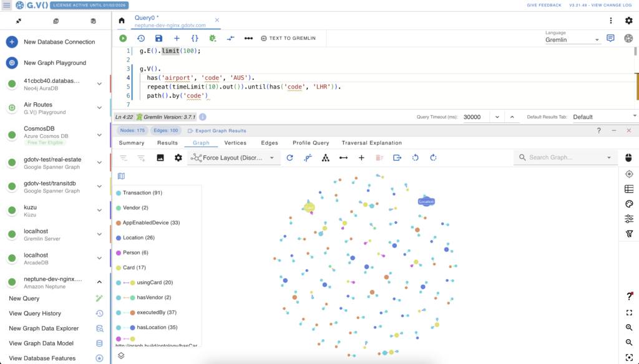Image resolution: width=639 pixels, height=364 pixels.
Task: Click the Query Timeout value field
Action: (x=476, y=117)
